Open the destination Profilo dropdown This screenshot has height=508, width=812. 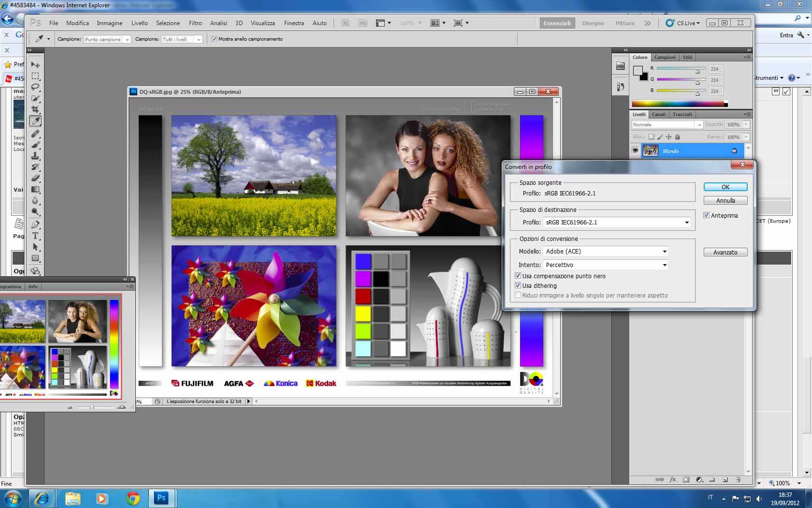pyautogui.click(x=686, y=223)
